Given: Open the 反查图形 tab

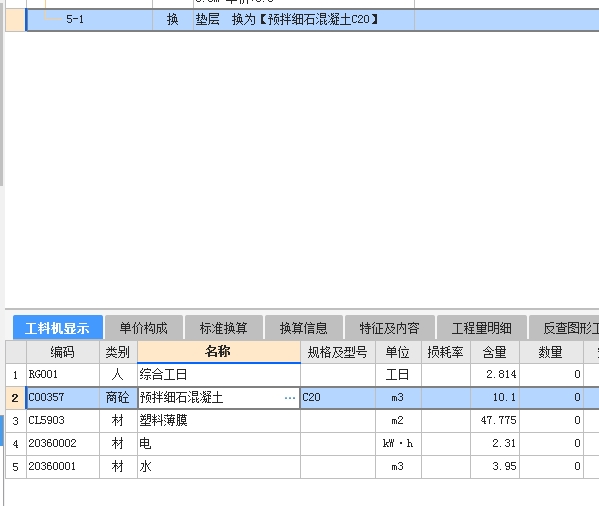Looking at the screenshot, I should tap(565, 328).
